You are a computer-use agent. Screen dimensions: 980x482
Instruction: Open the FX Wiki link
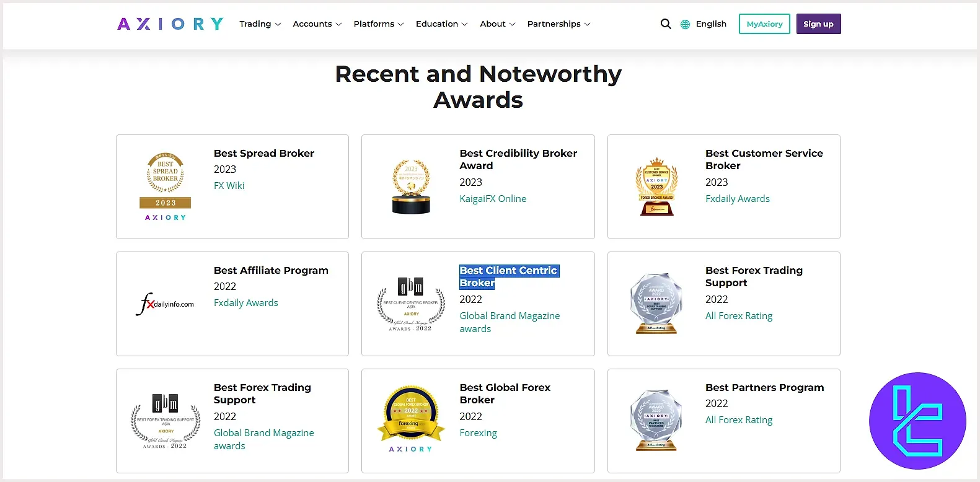(229, 186)
